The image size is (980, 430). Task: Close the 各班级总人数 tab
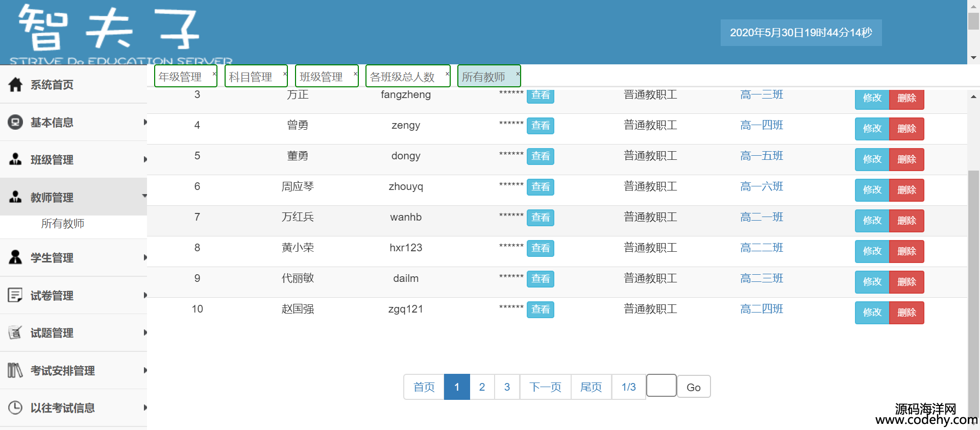[x=447, y=74]
